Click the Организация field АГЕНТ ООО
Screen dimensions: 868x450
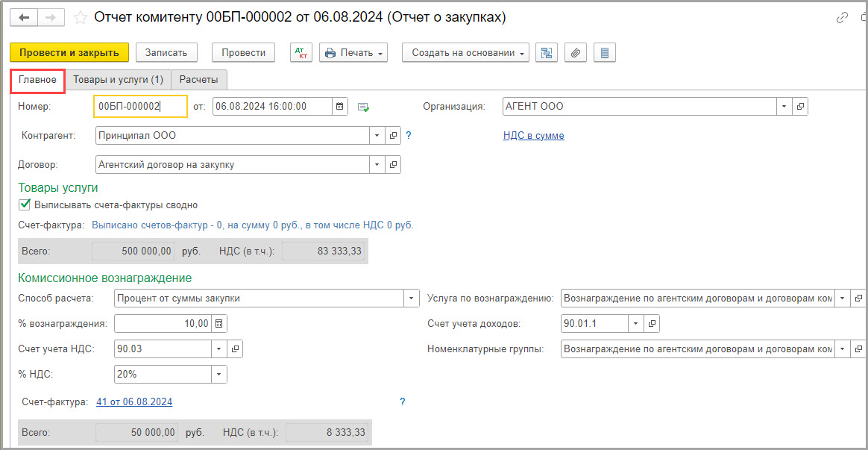pyautogui.click(x=640, y=107)
